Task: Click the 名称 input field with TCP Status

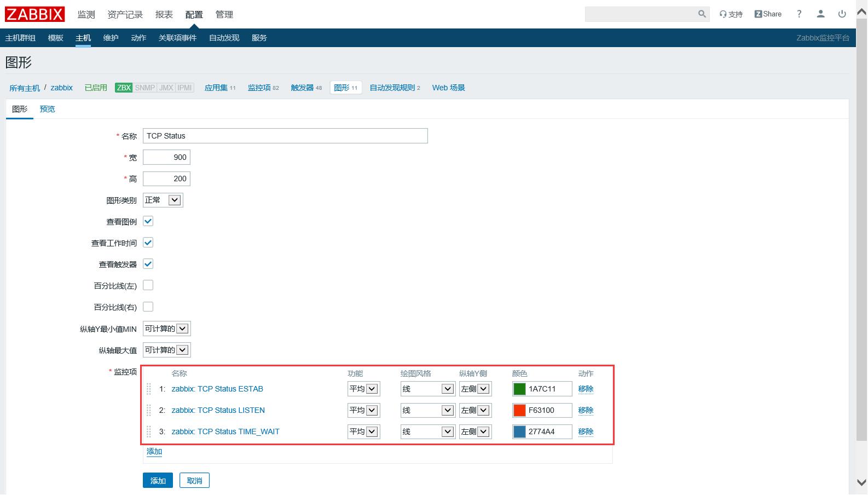Action: pyautogui.click(x=285, y=136)
